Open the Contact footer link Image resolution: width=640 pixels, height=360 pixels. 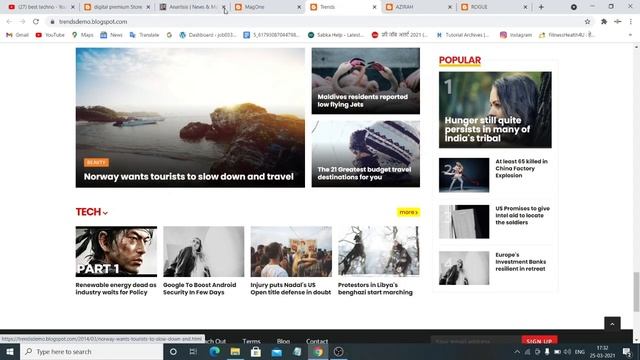point(317,341)
